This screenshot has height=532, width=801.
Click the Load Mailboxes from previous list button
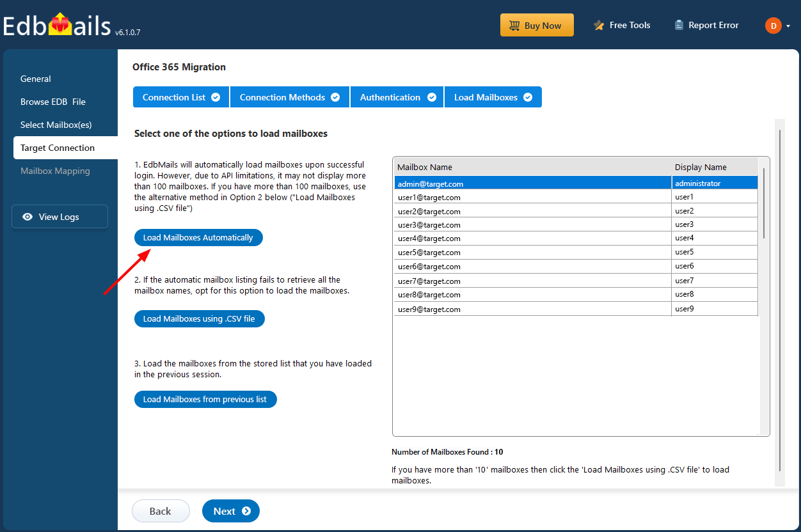point(205,399)
